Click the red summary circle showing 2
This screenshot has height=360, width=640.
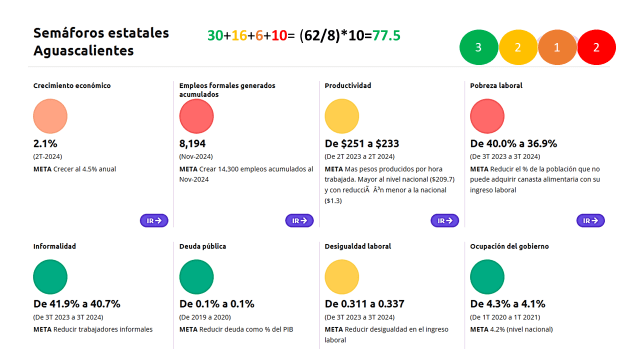click(x=596, y=47)
